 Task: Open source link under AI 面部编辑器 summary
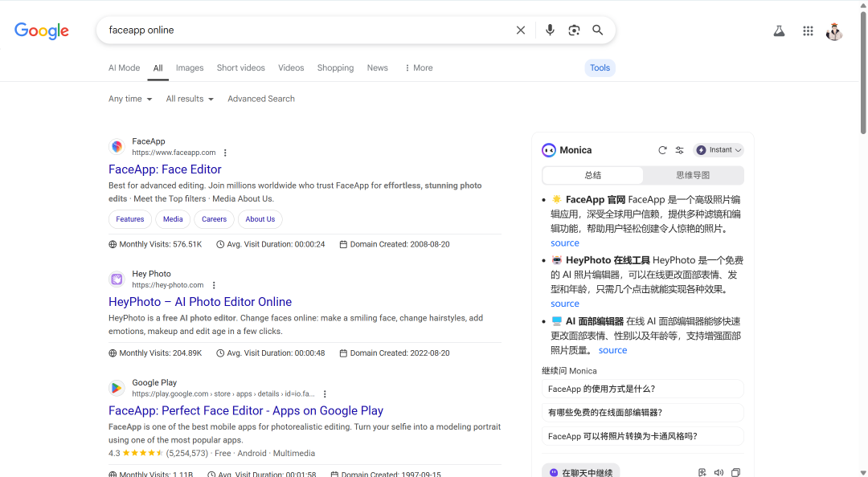pos(612,350)
